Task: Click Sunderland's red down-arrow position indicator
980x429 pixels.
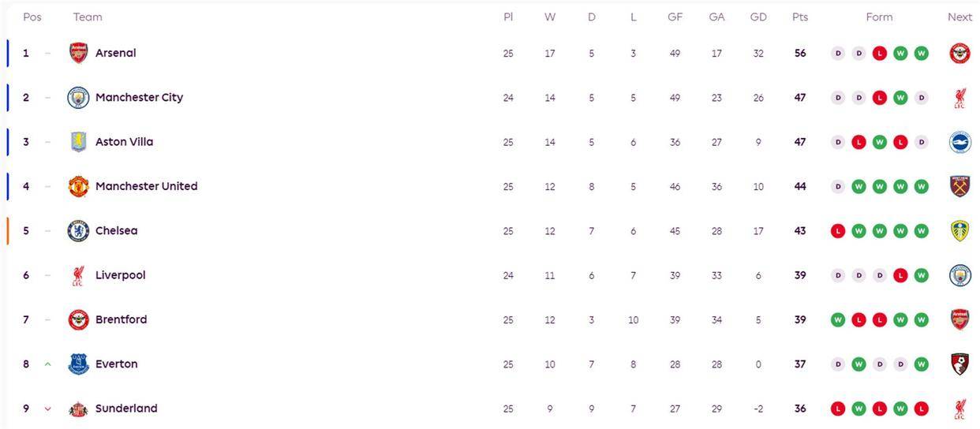Action: (x=48, y=408)
